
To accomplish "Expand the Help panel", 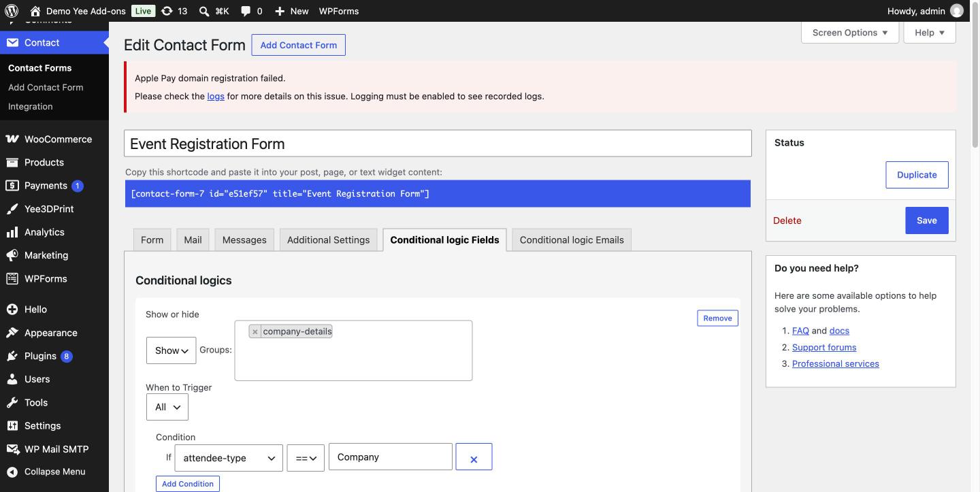I will 930,32.
